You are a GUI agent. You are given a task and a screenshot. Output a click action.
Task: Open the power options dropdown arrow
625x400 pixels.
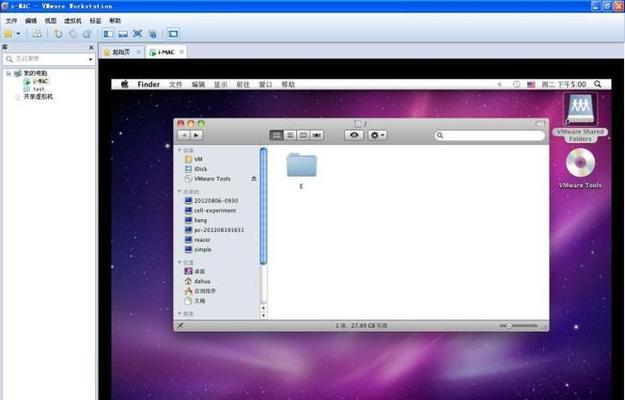[x=18, y=34]
